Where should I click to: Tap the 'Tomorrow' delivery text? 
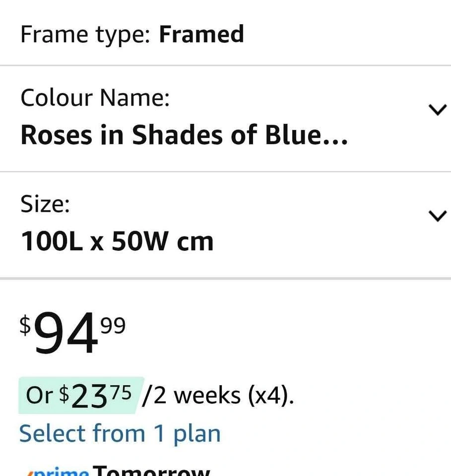[152, 470]
